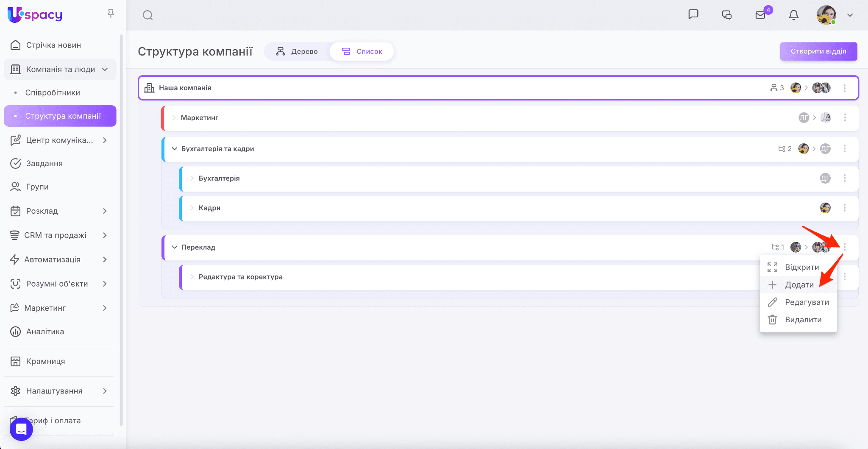868x449 pixels.
Task: Switch to Дерево view
Action: 297,51
